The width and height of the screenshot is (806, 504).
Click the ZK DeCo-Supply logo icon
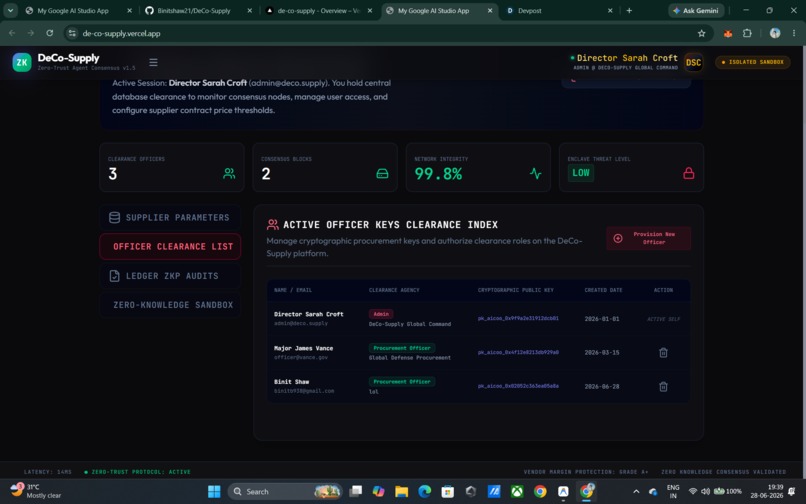click(22, 62)
